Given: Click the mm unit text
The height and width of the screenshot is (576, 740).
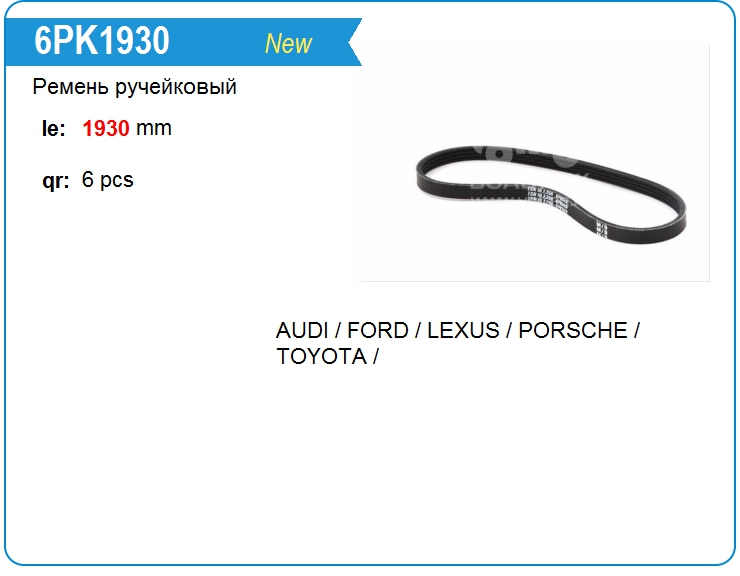Looking at the screenshot, I should click(154, 128).
